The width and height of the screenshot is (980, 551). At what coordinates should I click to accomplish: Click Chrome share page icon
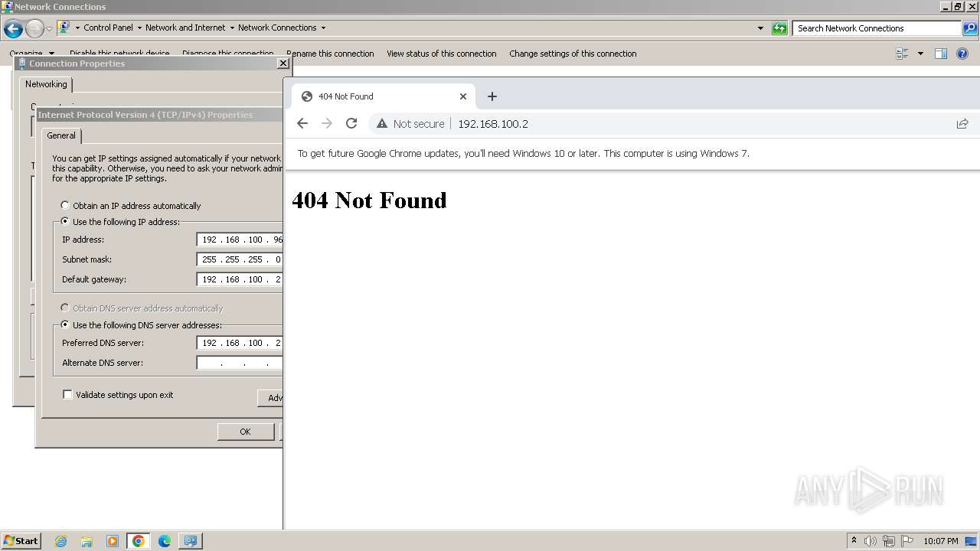(x=962, y=123)
